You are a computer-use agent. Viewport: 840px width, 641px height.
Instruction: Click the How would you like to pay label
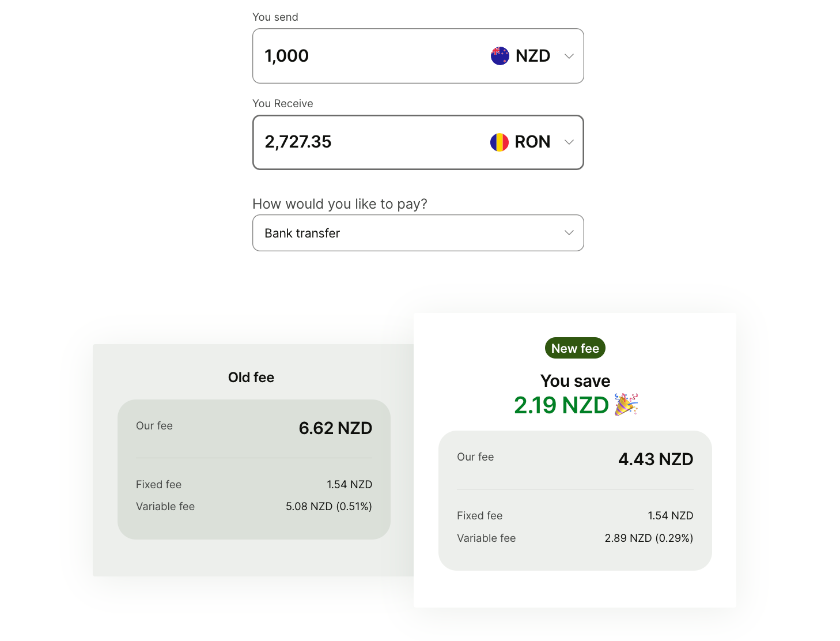point(340,204)
